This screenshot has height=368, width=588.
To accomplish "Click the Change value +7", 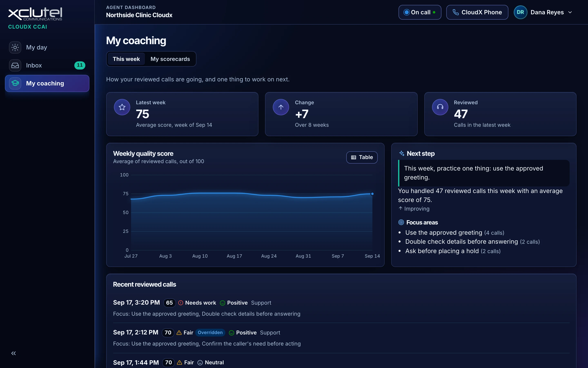I will pos(302,114).
